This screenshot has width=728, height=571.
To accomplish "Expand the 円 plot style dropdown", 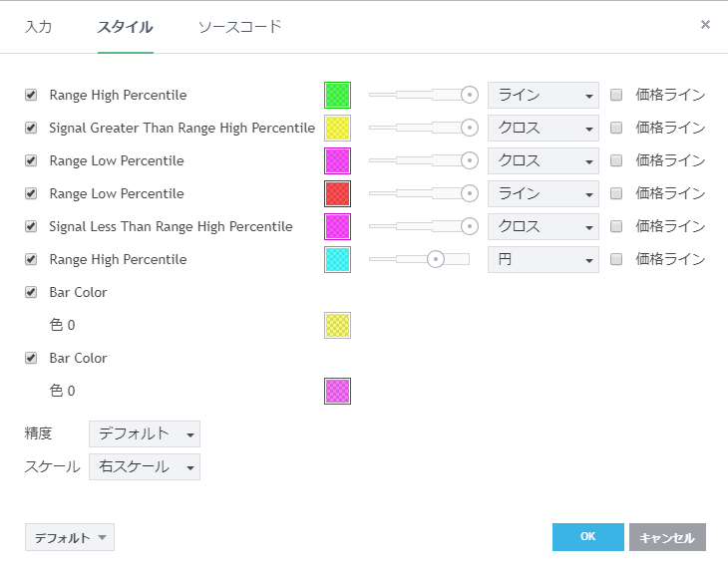I will [x=543, y=259].
